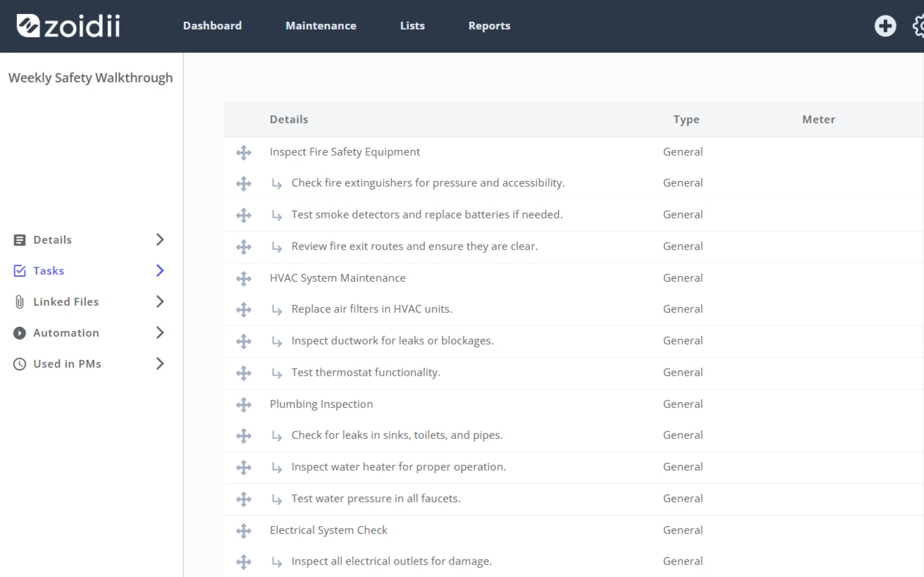Click move handle for Electrical System Check
Viewport: 924px width, 577px height.
(243, 531)
